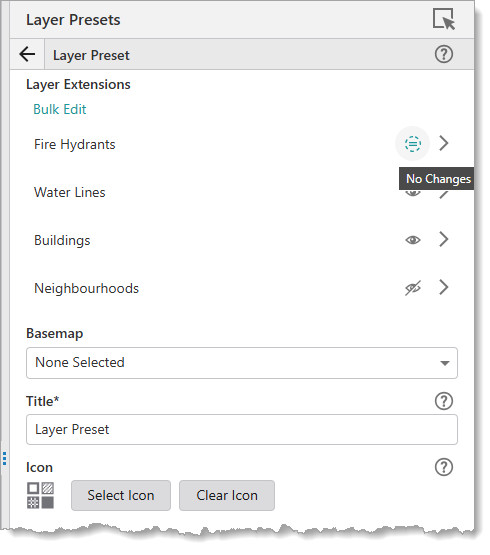Toggle hidden eye icon for Neighbourhoods layer

[413, 288]
